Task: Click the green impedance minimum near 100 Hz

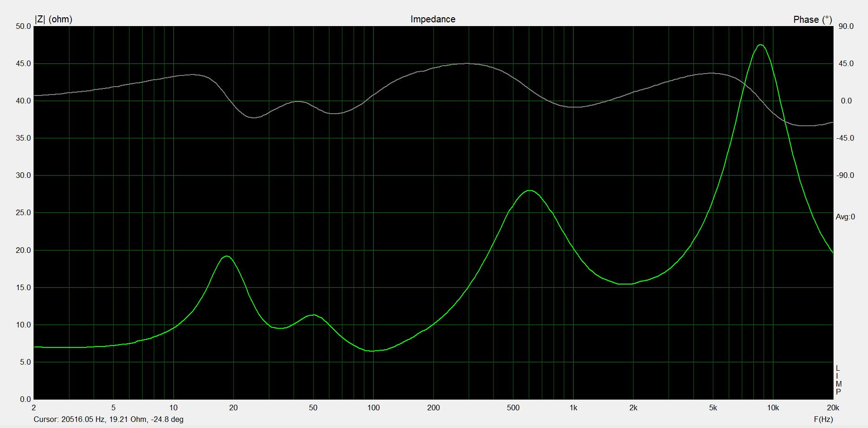Action: click(371, 351)
